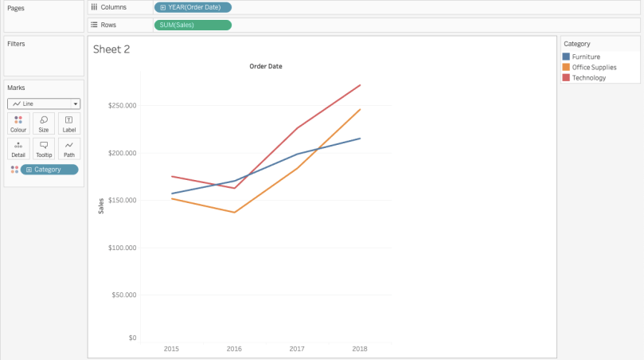This screenshot has width=644, height=360.
Task: Click the Rows shelf icon
Action: tap(94, 25)
